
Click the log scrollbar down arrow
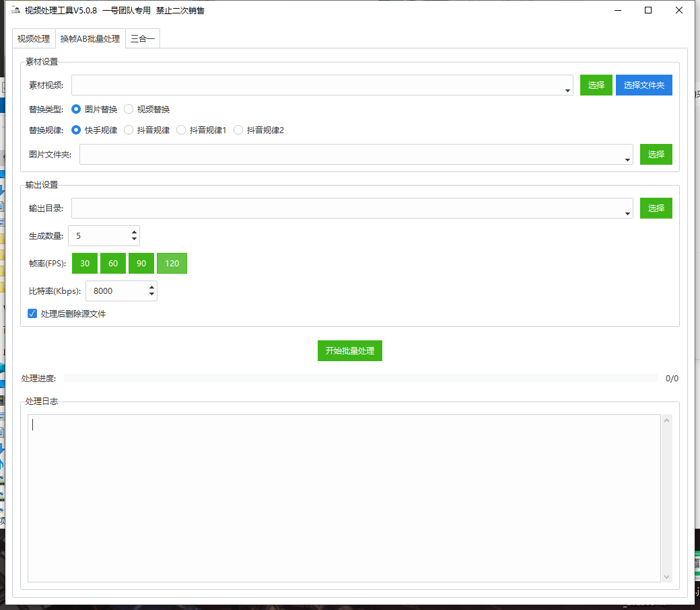tap(667, 576)
